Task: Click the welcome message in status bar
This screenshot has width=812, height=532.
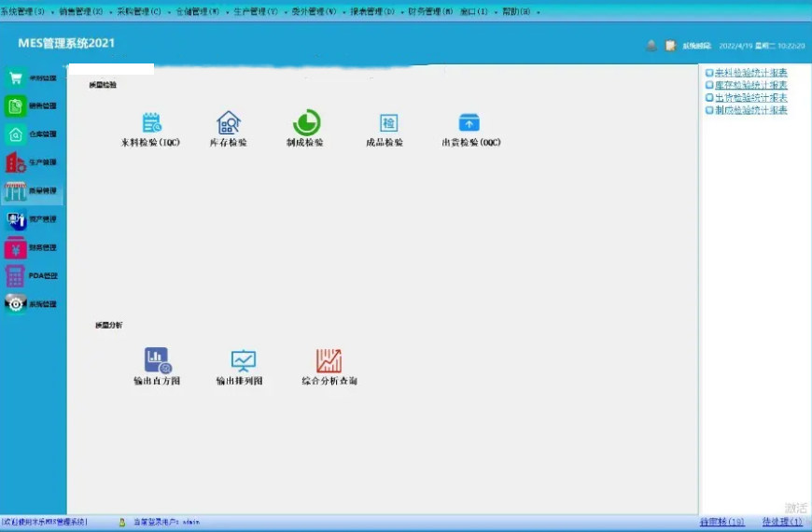Action: 45,522
